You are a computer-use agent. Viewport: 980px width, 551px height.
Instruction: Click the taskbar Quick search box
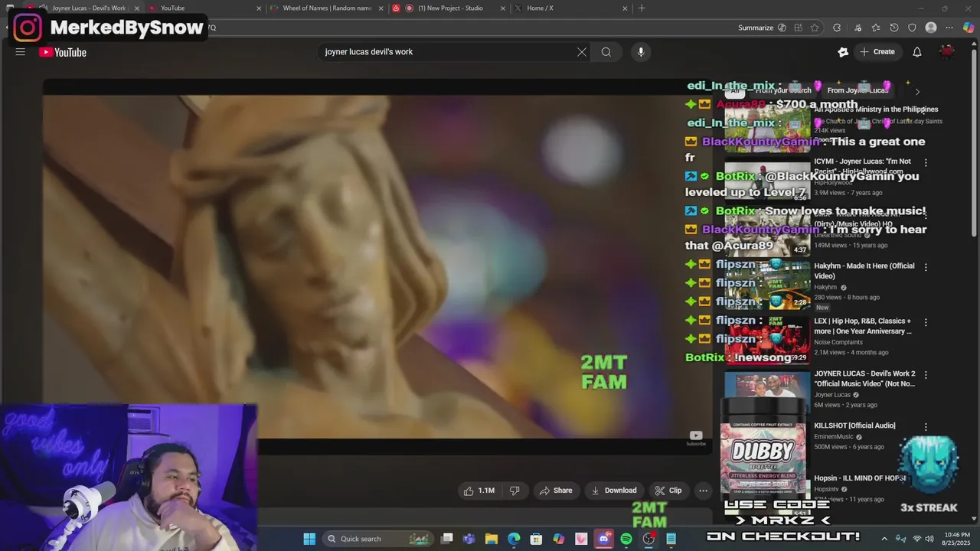pyautogui.click(x=378, y=539)
